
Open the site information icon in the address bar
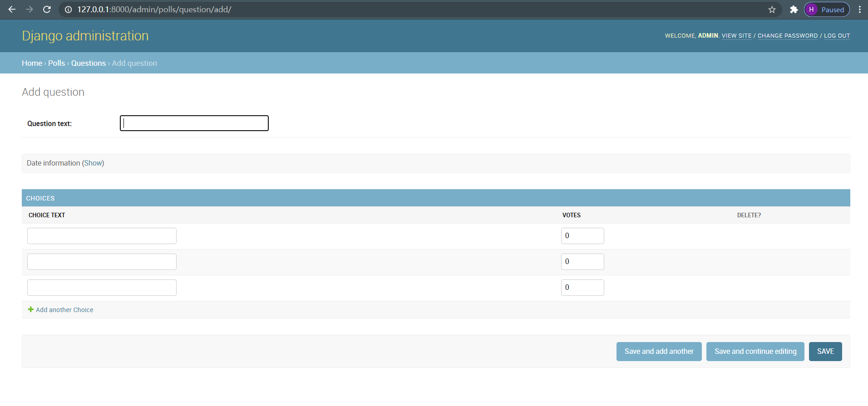tap(68, 10)
